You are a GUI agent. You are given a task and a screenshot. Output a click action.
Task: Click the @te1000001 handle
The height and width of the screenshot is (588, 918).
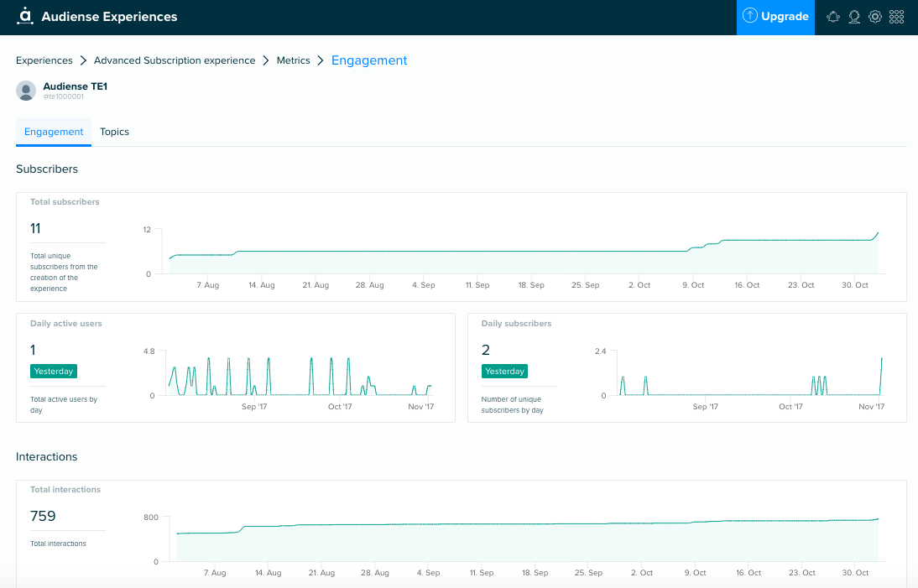coord(63,96)
